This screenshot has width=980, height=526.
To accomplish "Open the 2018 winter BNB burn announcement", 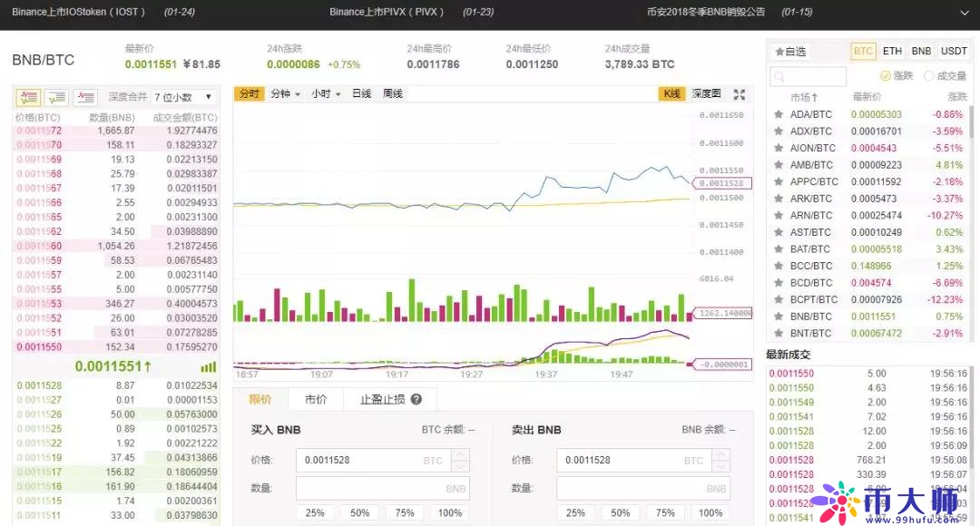I will pos(706,12).
